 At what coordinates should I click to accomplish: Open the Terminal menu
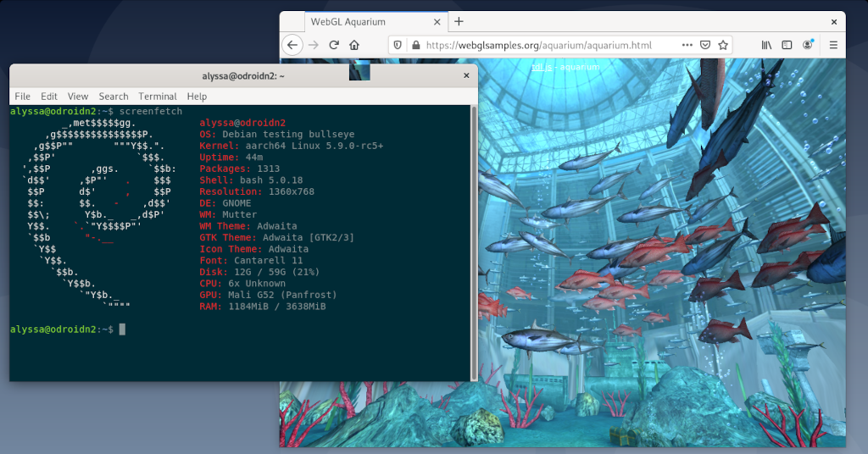coord(158,97)
